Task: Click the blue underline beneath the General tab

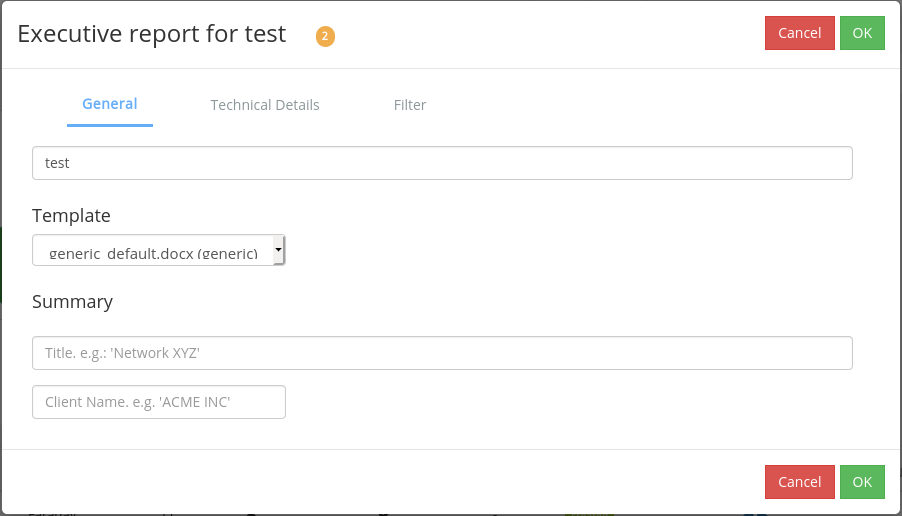Action: 110,125
